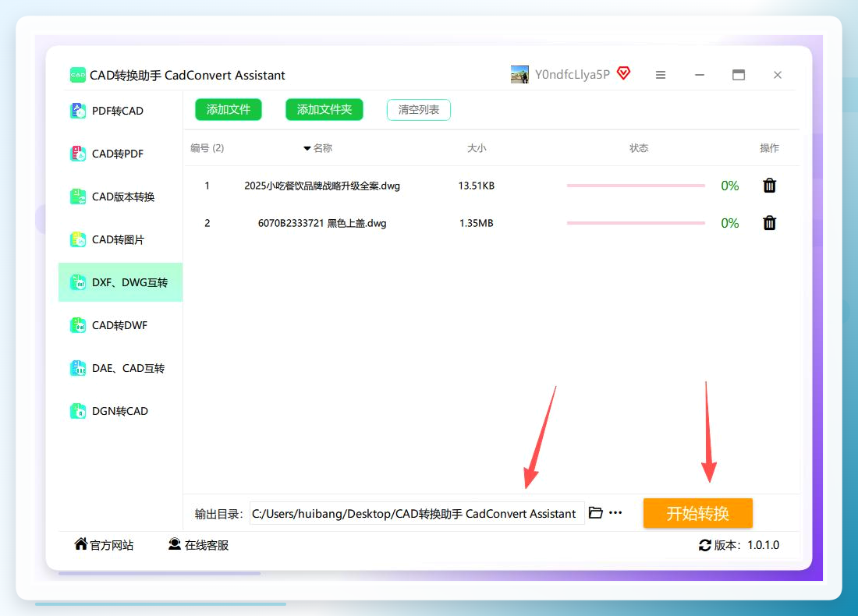Click 0% status of second file
The image size is (858, 616).
tap(729, 223)
